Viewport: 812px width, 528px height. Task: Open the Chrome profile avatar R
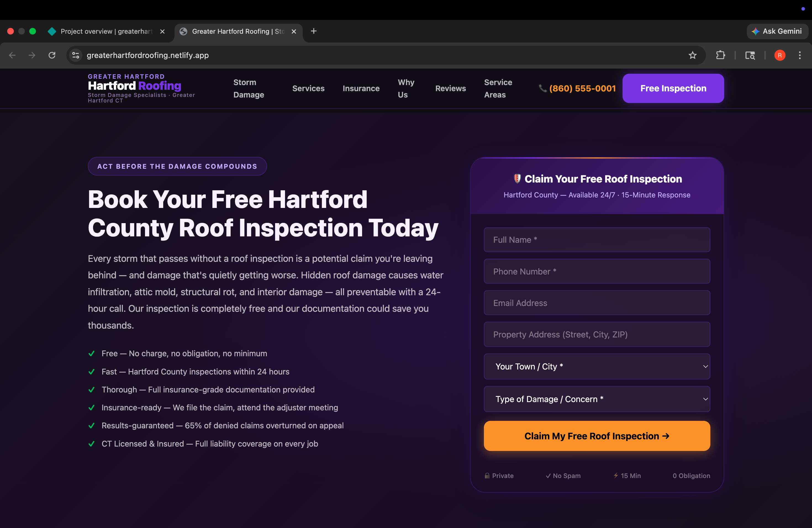click(x=780, y=55)
